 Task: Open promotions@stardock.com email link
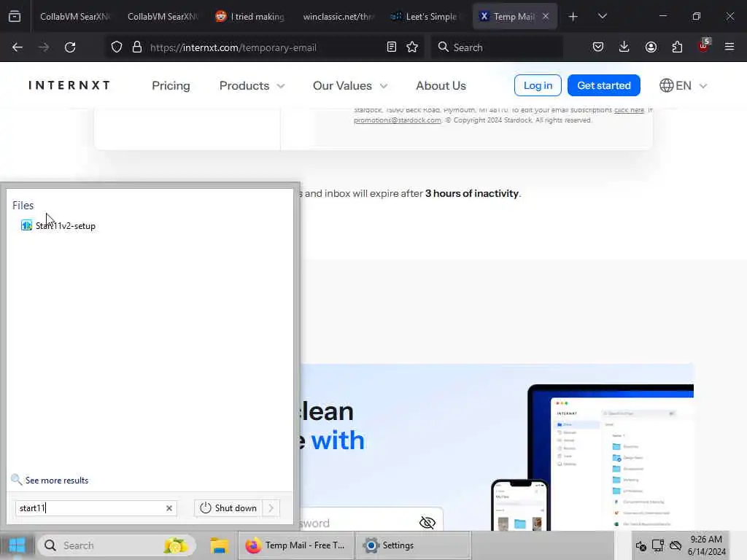pos(398,120)
